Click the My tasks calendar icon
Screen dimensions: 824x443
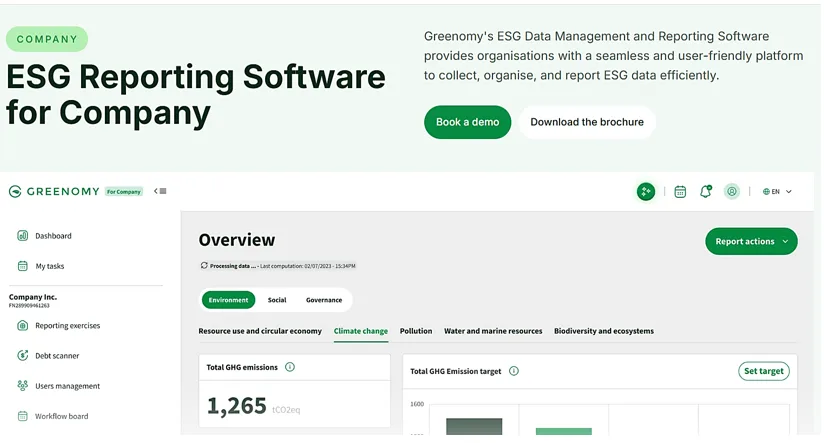23,266
